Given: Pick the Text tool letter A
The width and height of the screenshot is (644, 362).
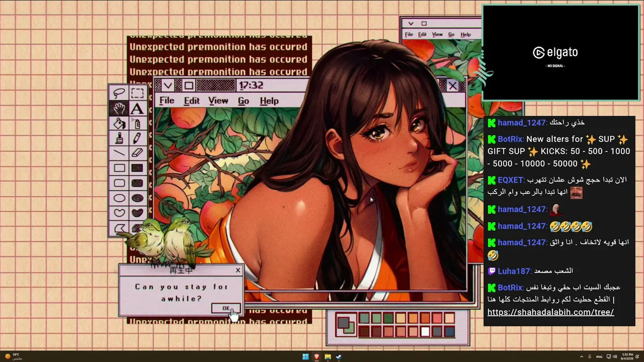Looking at the screenshot, I should [137, 108].
